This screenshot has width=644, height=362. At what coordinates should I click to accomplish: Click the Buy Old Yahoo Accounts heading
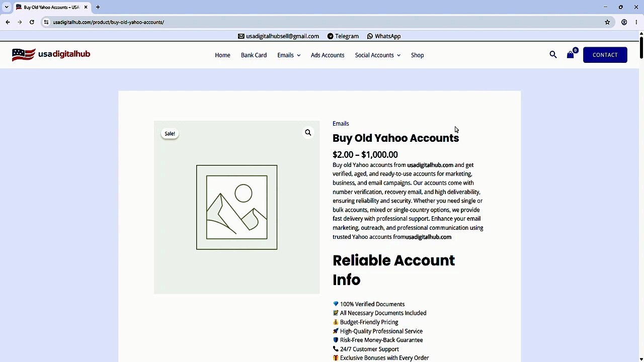tap(395, 138)
